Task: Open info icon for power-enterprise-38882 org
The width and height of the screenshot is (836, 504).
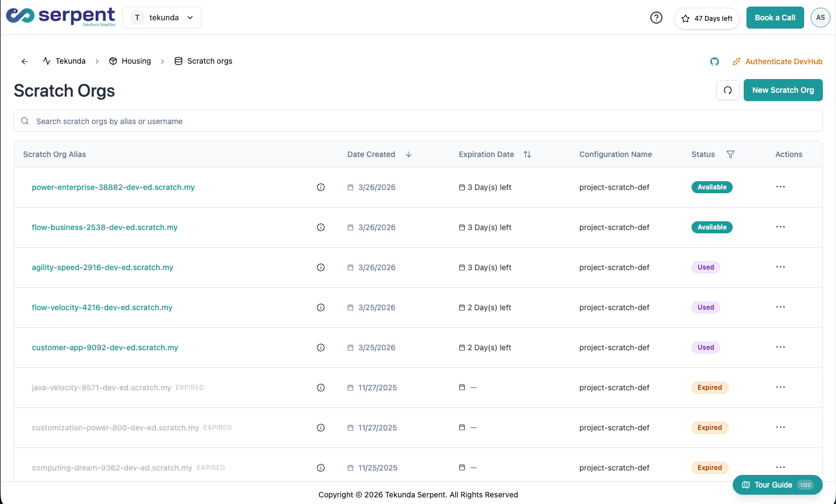Action: coord(321,187)
